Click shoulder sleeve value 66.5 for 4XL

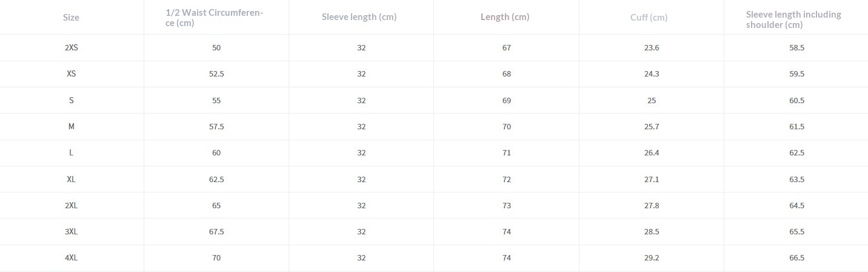pos(796,258)
